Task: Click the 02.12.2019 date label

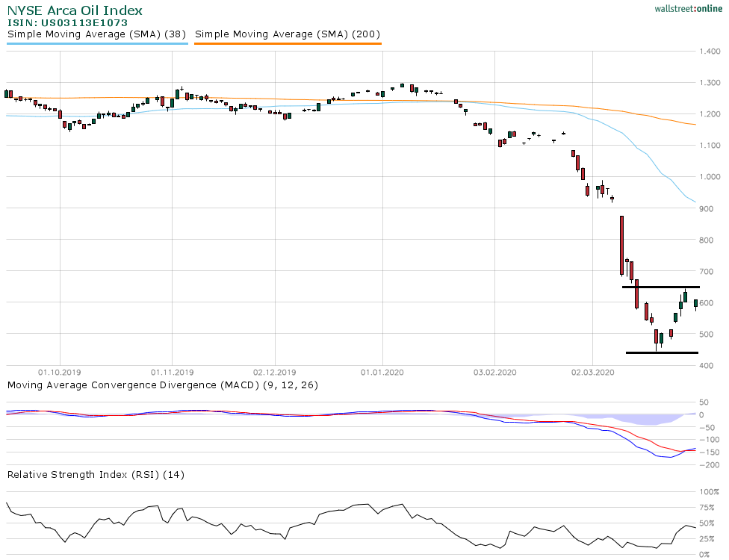Action: click(275, 371)
